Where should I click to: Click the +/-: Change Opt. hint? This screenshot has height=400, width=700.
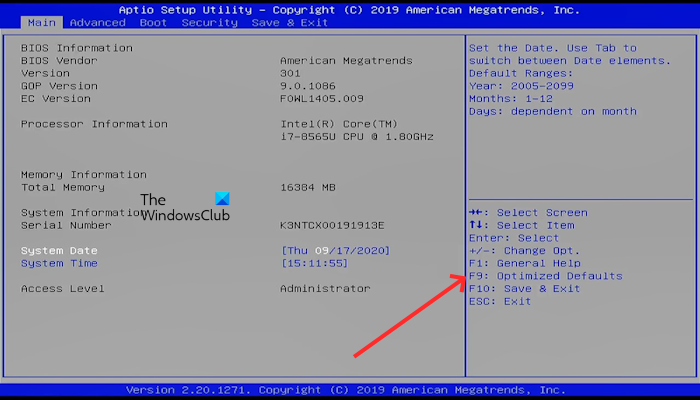(x=524, y=250)
